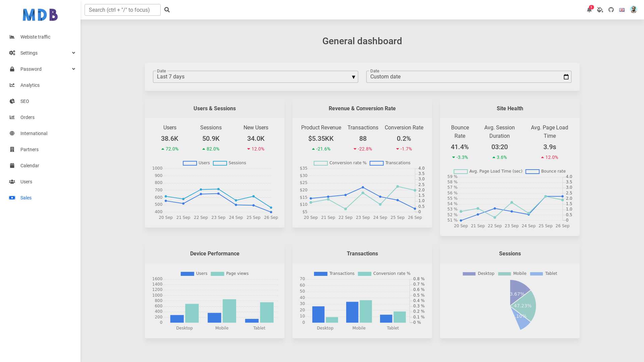The height and width of the screenshot is (362, 644).
Task: Open the notifications bell icon
Action: point(589,10)
